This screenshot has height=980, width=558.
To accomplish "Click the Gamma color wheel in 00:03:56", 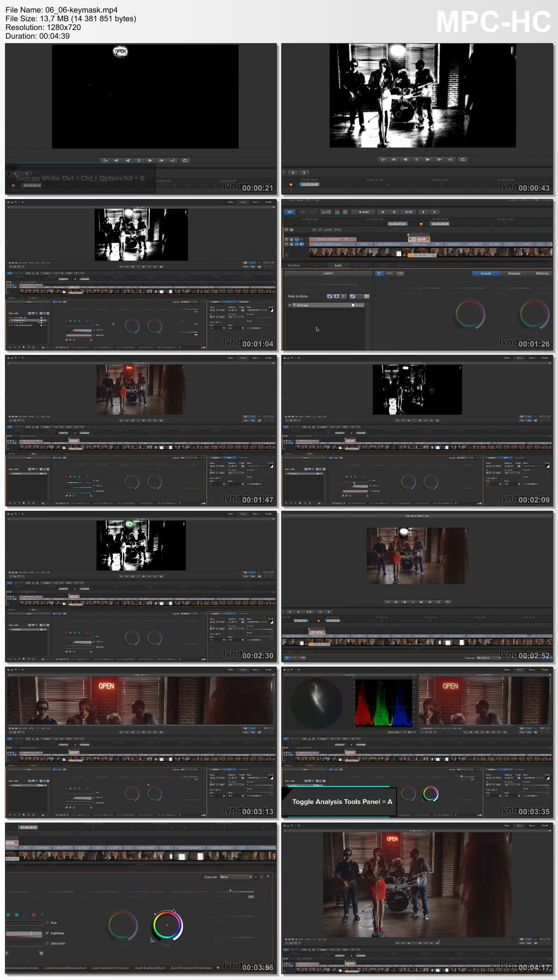I will pos(123,925).
